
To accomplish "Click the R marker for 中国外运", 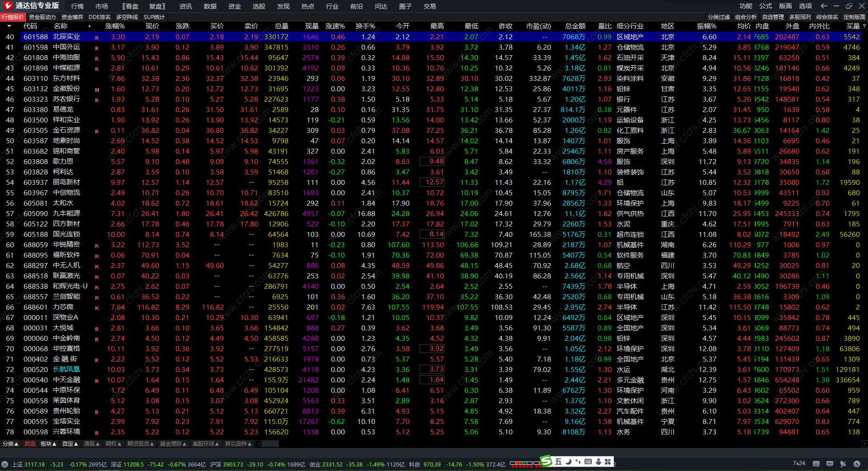I will click(97, 48).
